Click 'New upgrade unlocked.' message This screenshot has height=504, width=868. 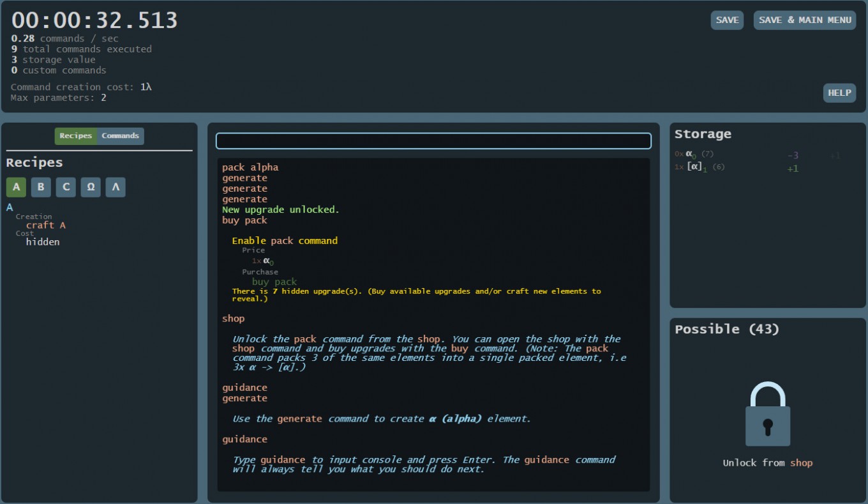click(x=281, y=210)
